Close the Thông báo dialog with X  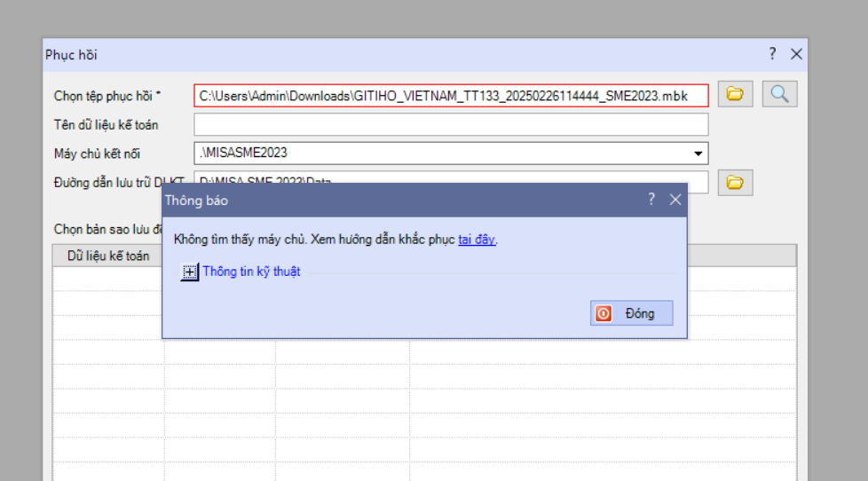click(675, 200)
